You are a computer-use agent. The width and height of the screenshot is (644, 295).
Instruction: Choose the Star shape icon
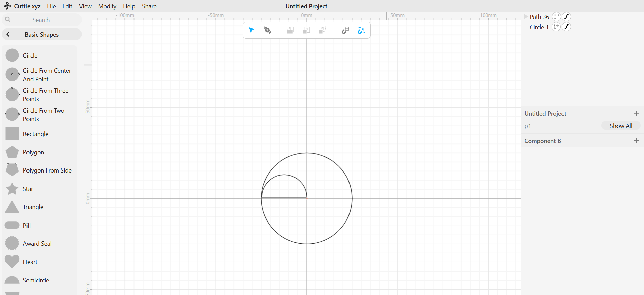pos(12,189)
